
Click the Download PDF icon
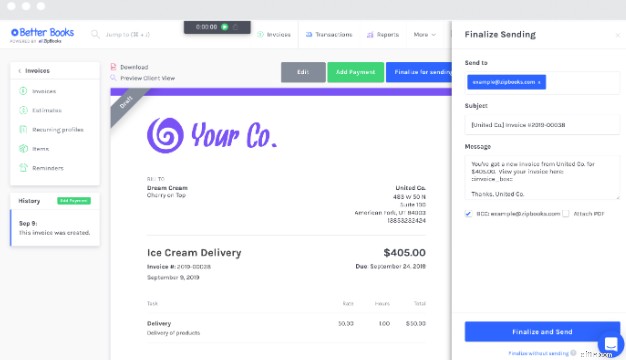click(x=113, y=67)
